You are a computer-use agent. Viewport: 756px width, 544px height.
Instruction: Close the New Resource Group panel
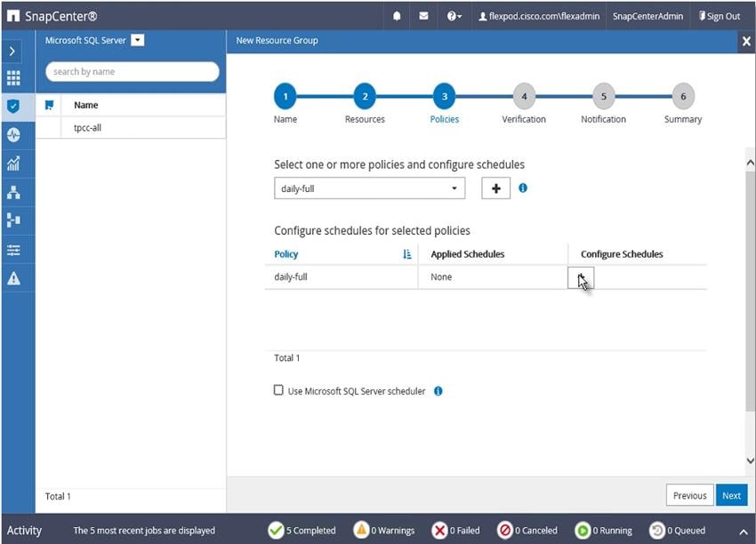(x=746, y=42)
